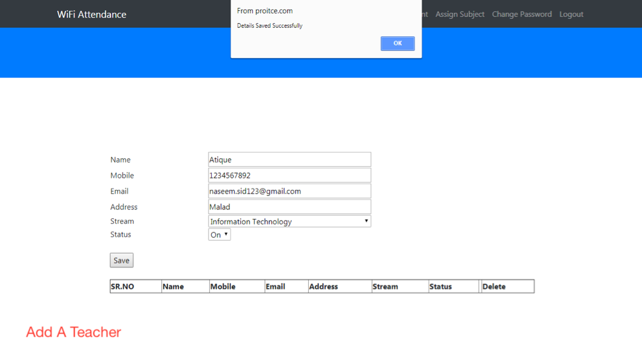642x364 pixels.
Task: Click into the Mobile number field
Action: point(289,175)
